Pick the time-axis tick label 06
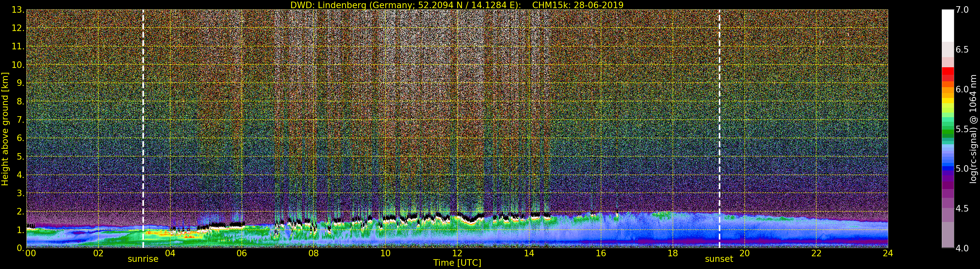The height and width of the screenshot is (269, 980). point(242,253)
